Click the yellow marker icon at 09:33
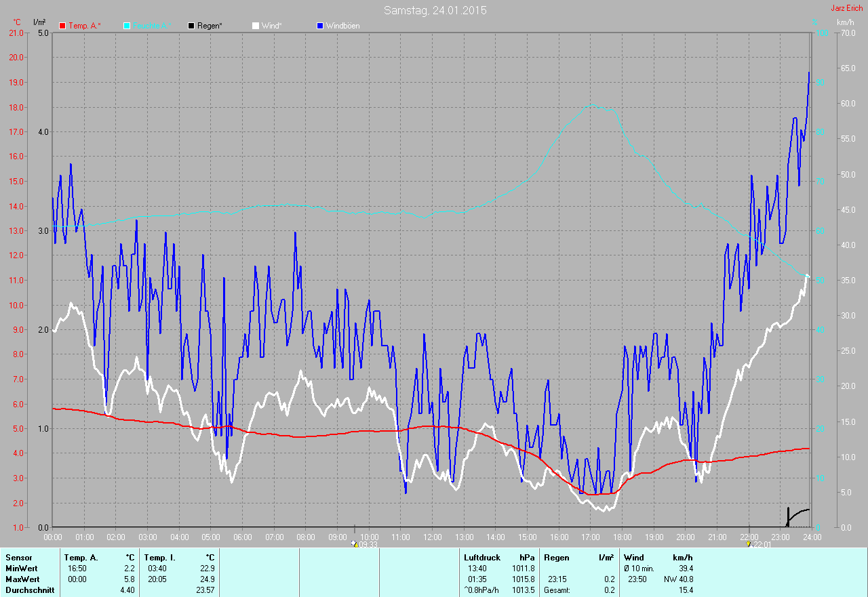 click(353, 543)
